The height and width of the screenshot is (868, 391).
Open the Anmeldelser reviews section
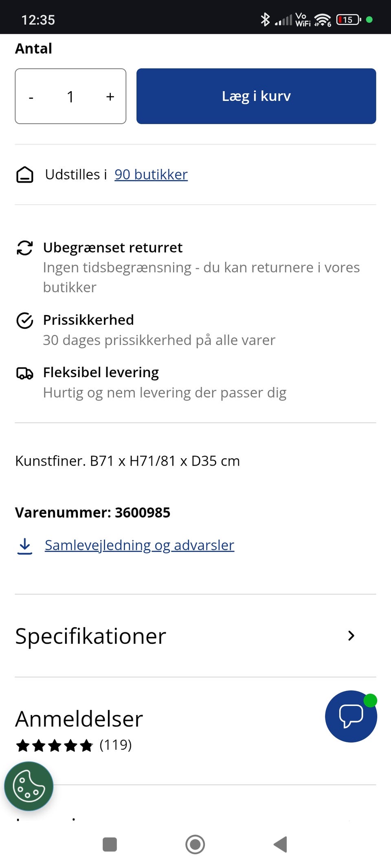point(79,719)
